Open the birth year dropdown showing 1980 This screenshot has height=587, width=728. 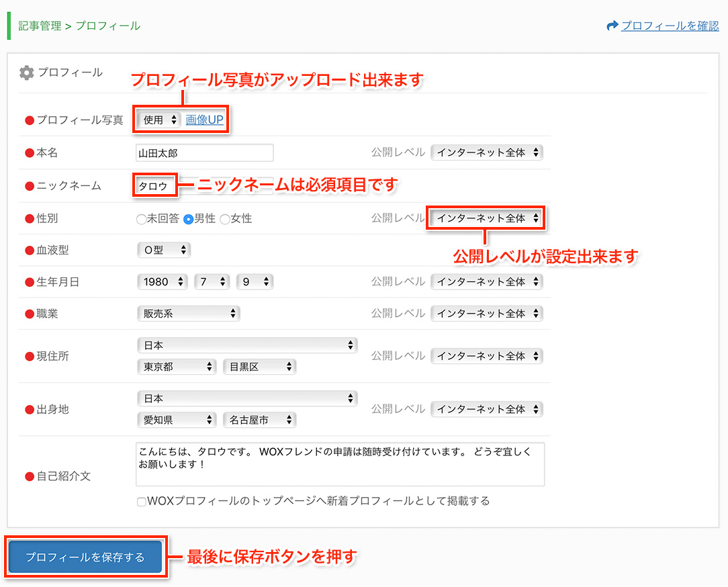pyautogui.click(x=162, y=281)
